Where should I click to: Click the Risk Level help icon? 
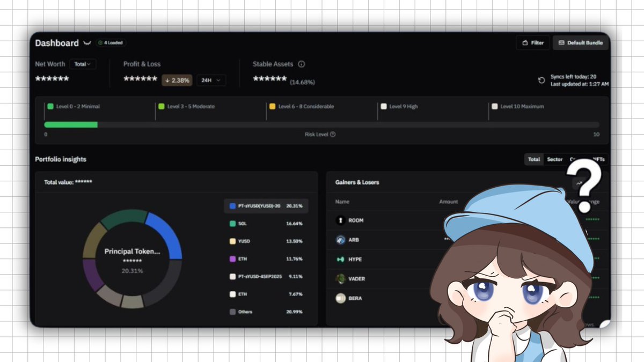click(x=333, y=134)
